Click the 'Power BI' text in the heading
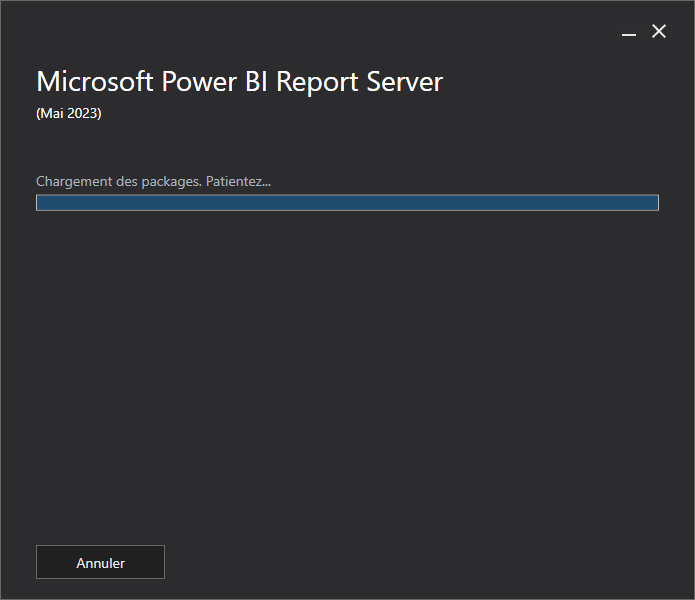Screen dimensions: 695x600 point(215,82)
